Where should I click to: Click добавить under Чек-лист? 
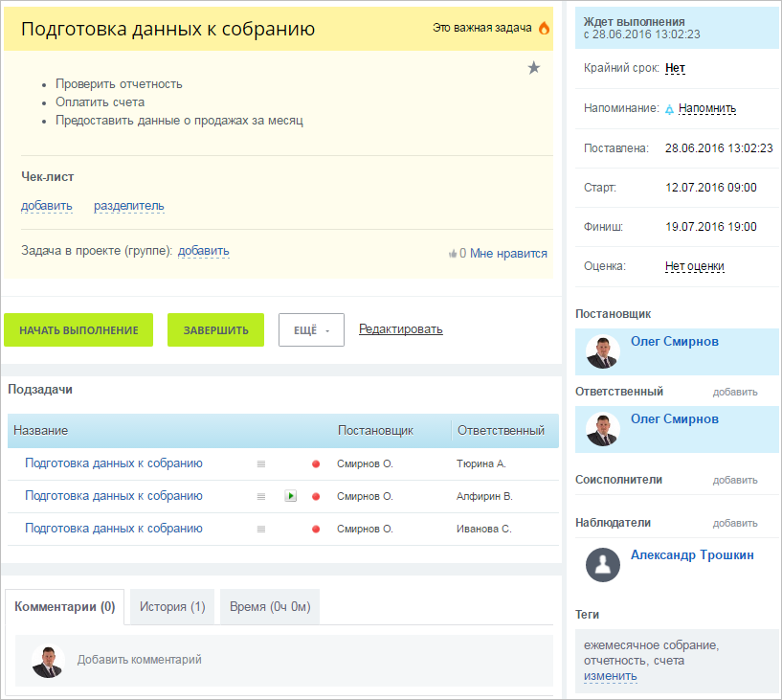pyautogui.click(x=47, y=206)
